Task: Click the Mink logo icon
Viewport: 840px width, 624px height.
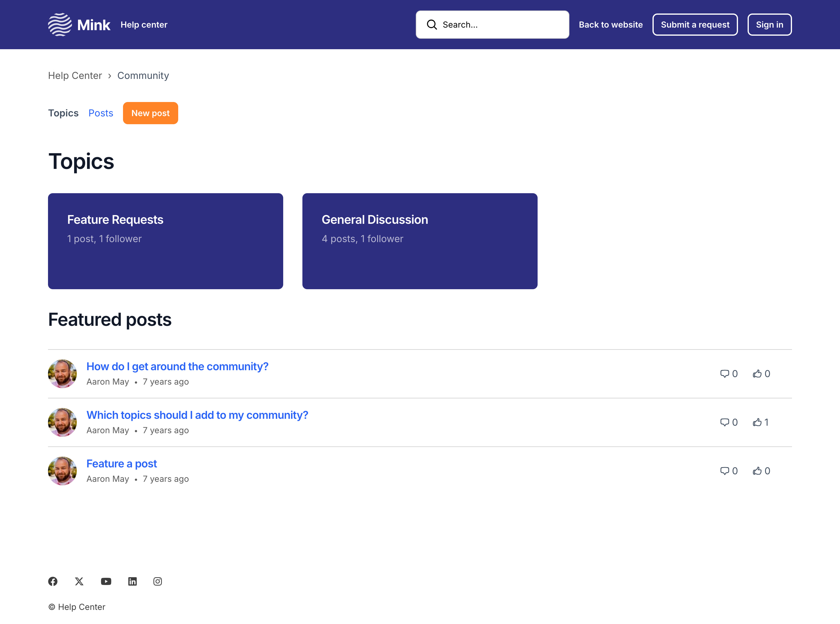Action: [60, 25]
